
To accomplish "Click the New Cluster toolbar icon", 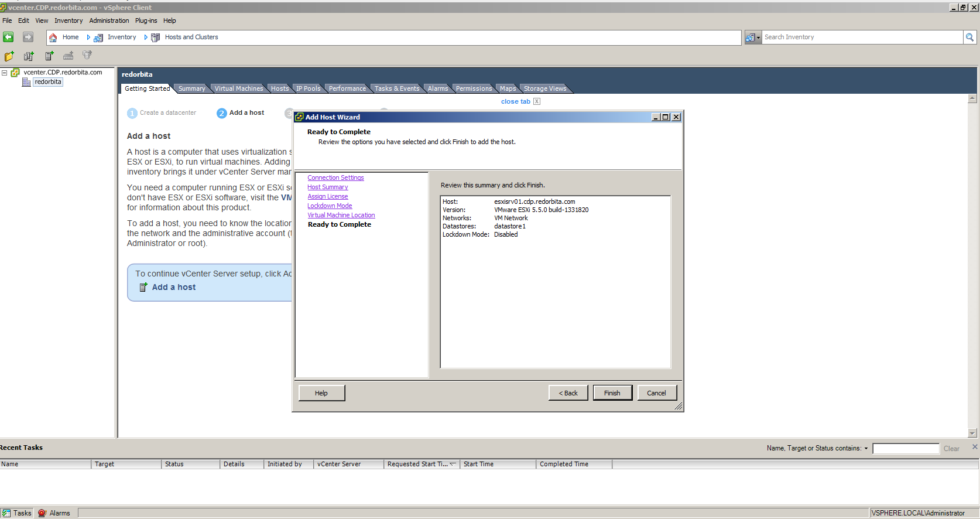I will click(x=29, y=56).
